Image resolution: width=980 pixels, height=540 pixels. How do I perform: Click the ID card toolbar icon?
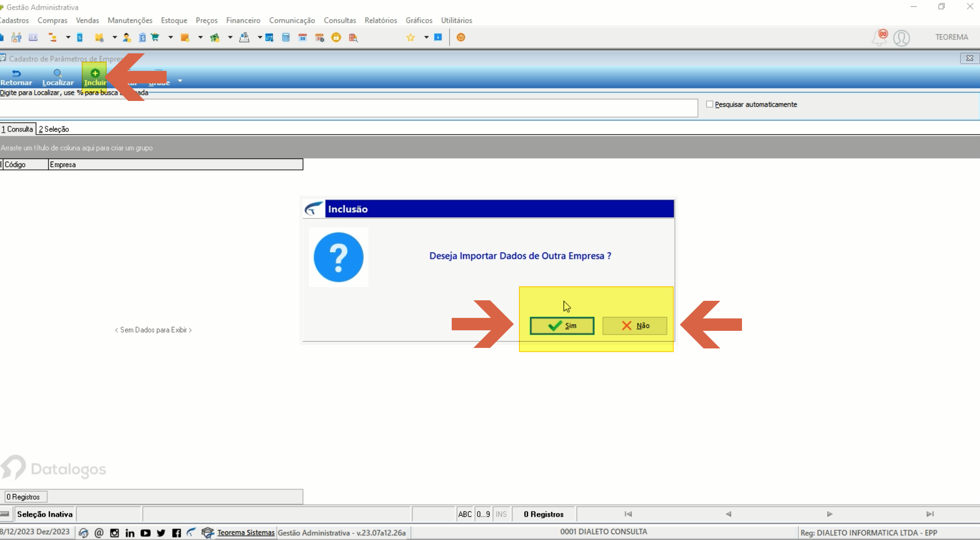pos(33,37)
